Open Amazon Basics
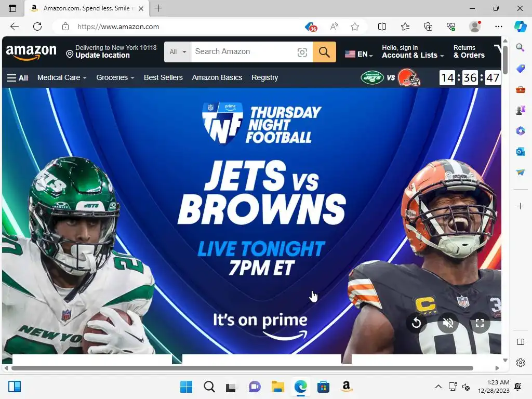532x399 pixels. [217, 78]
